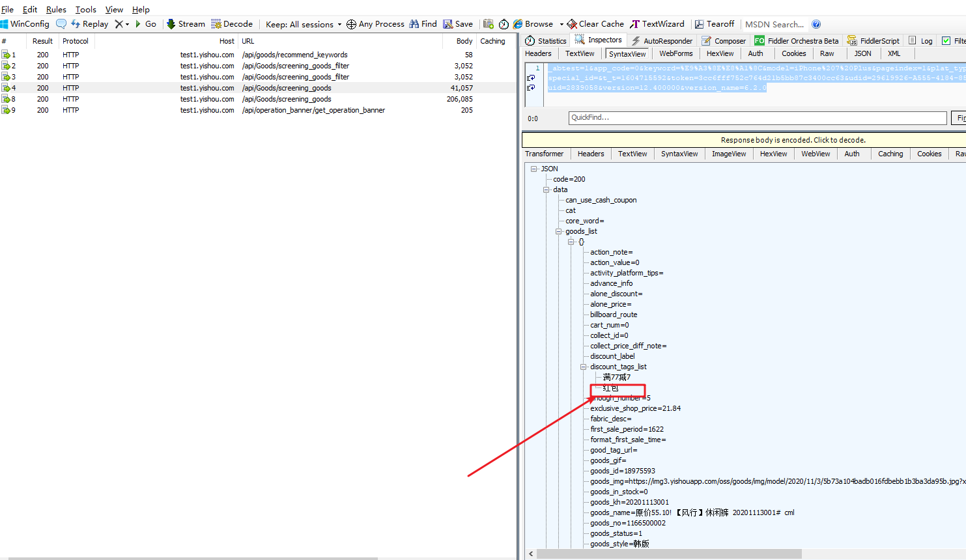
Task: Click the MSDN Search box
Action: (774, 24)
